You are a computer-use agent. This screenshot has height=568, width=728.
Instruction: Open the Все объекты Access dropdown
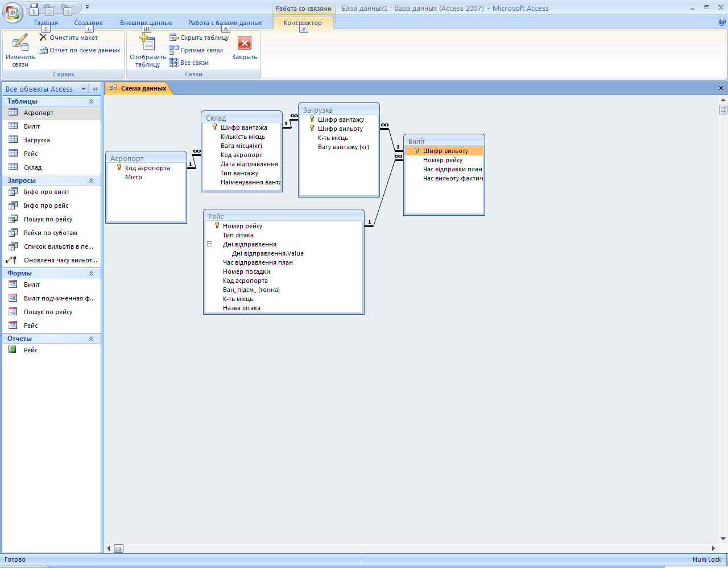pos(84,89)
